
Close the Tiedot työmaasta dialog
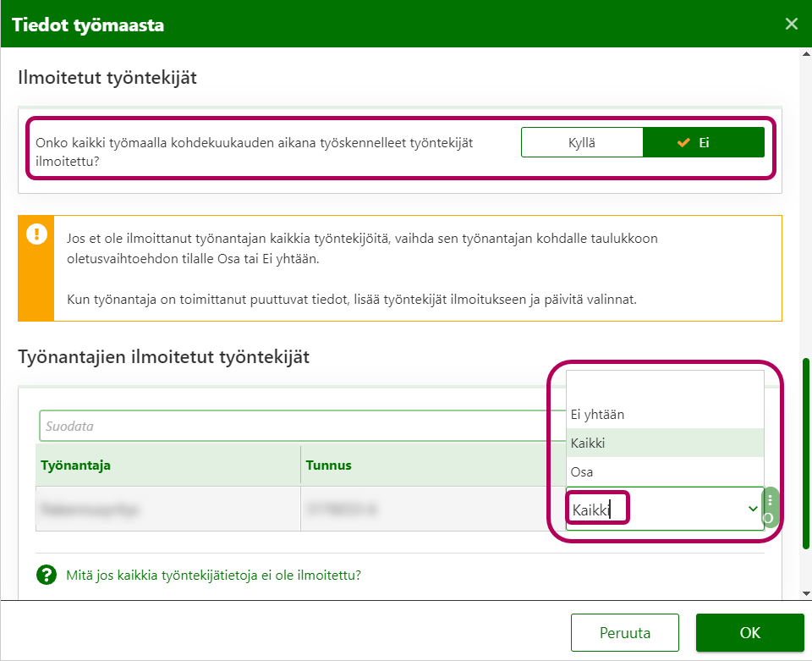pyautogui.click(x=792, y=24)
